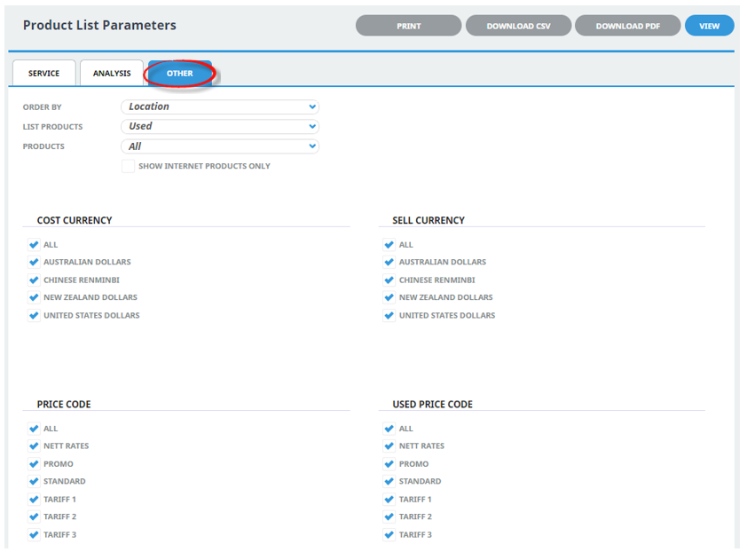
Task: Uncheck ALL under Cost Currency
Action: (34, 244)
